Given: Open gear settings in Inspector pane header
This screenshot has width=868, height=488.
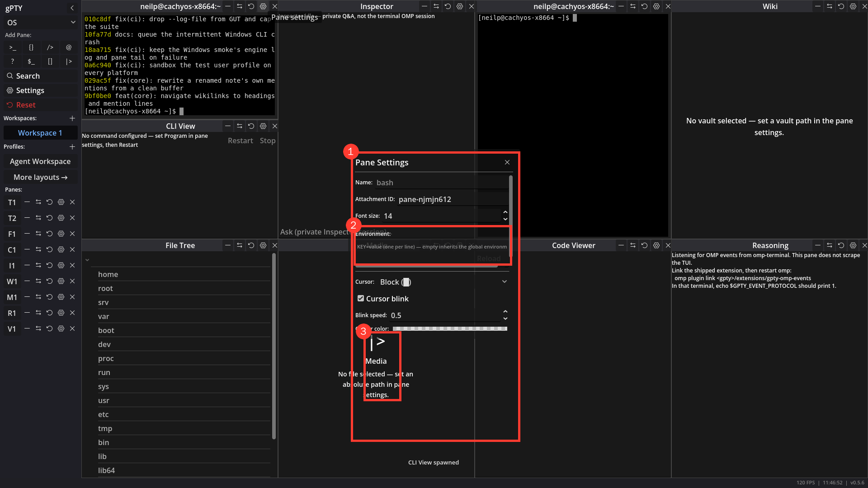Looking at the screenshot, I should (x=460, y=6).
